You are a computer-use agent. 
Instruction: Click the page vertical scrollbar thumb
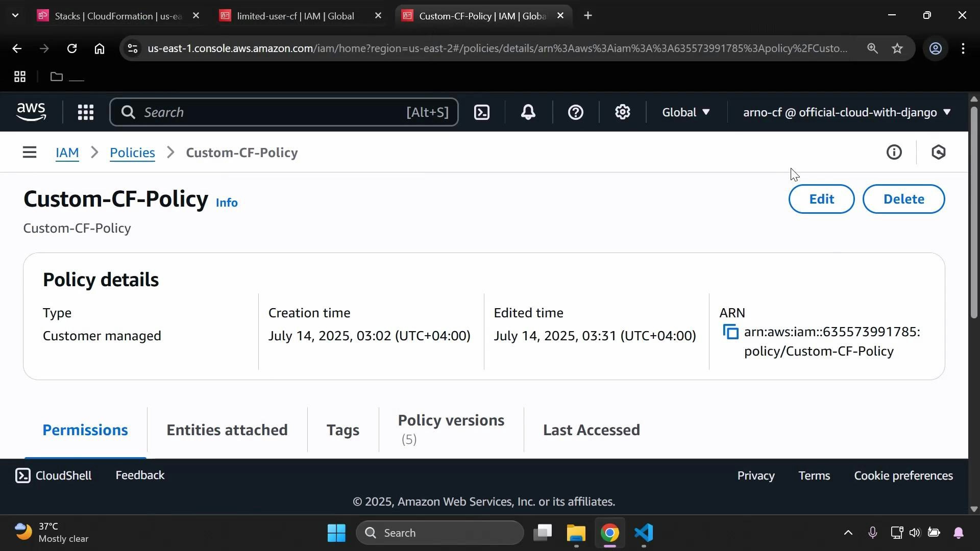coord(974,212)
